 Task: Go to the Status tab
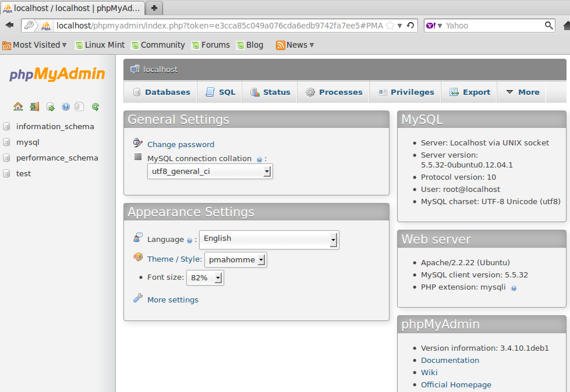click(270, 92)
